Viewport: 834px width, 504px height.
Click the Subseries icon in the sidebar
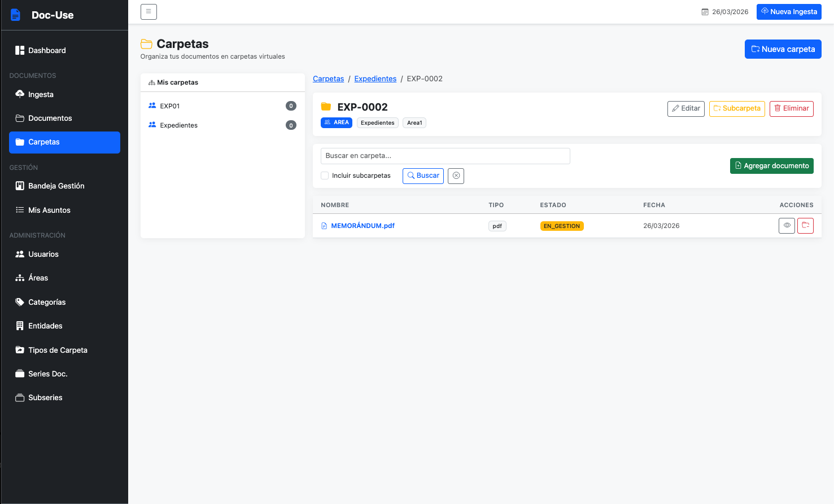19,397
